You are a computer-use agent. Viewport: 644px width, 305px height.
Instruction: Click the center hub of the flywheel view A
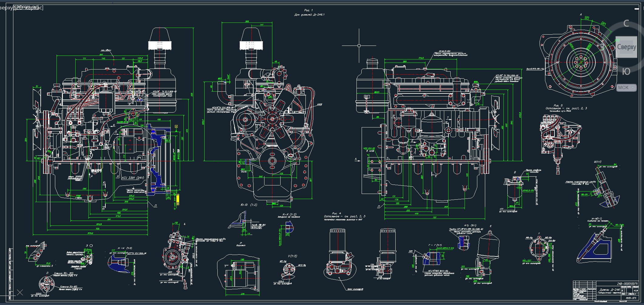[581, 62]
